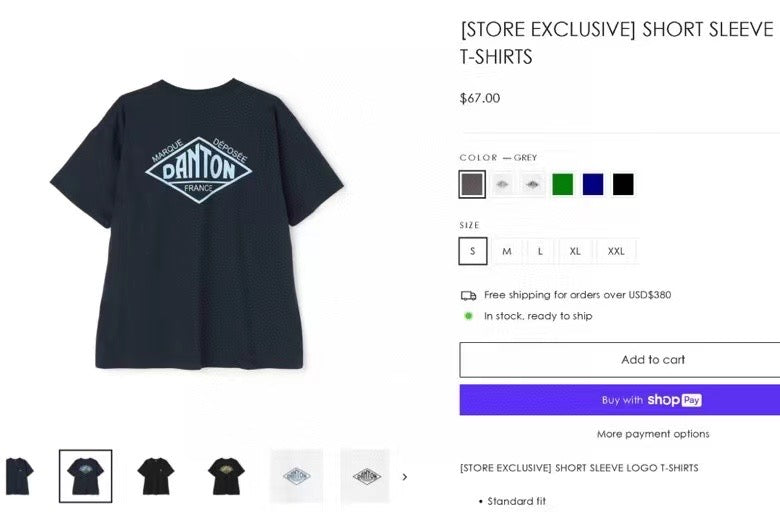Select size S
Image resolution: width=780 pixels, height=512 pixels.
(473, 251)
